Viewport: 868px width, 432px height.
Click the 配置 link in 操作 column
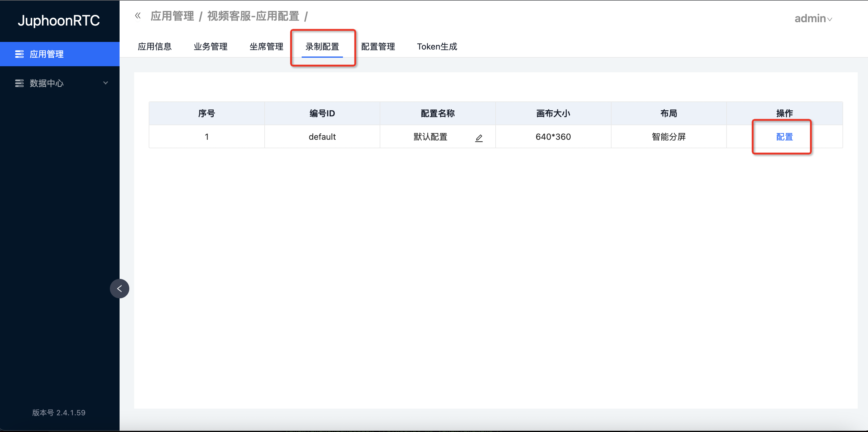(784, 137)
